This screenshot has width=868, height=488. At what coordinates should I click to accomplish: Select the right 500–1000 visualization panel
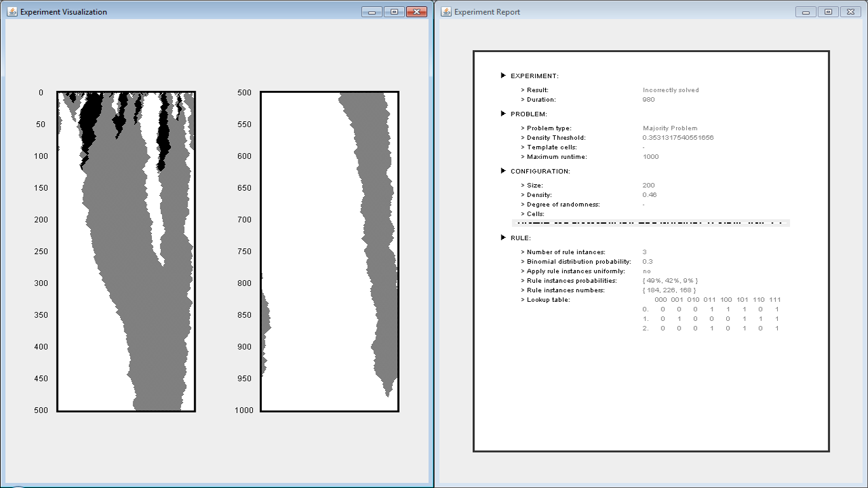click(329, 252)
